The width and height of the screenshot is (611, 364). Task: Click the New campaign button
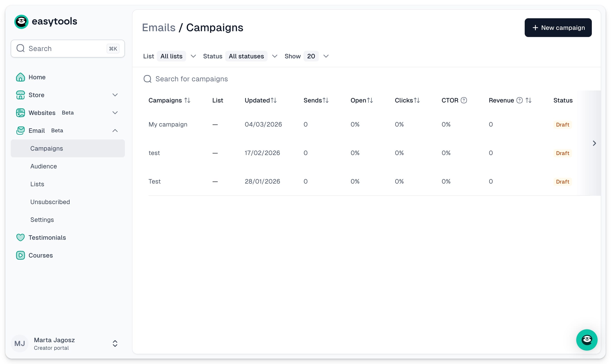[558, 28]
